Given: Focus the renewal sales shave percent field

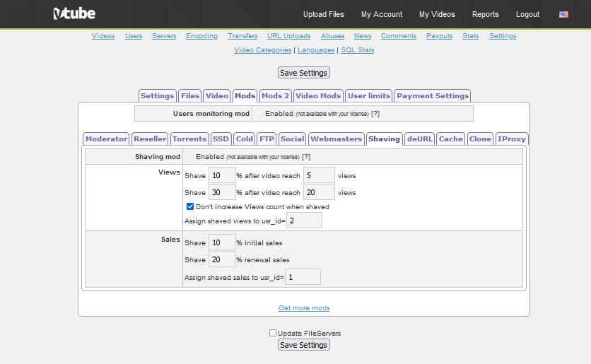Looking at the screenshot, I should 222,259.
